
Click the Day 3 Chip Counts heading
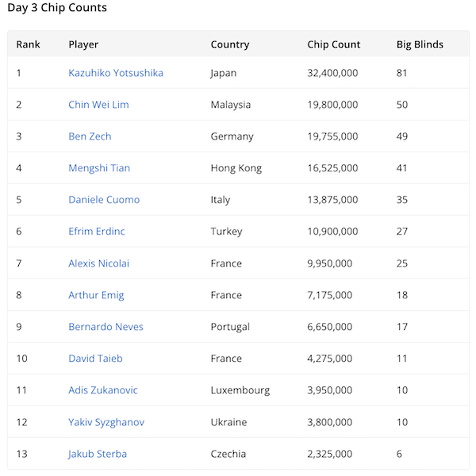(57, 8)
